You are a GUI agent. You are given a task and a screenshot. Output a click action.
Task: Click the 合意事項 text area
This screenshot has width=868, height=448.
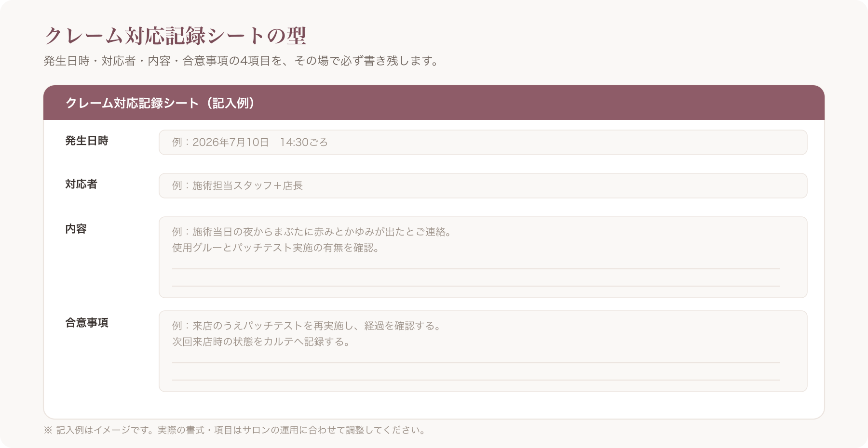tap(483, 351)
